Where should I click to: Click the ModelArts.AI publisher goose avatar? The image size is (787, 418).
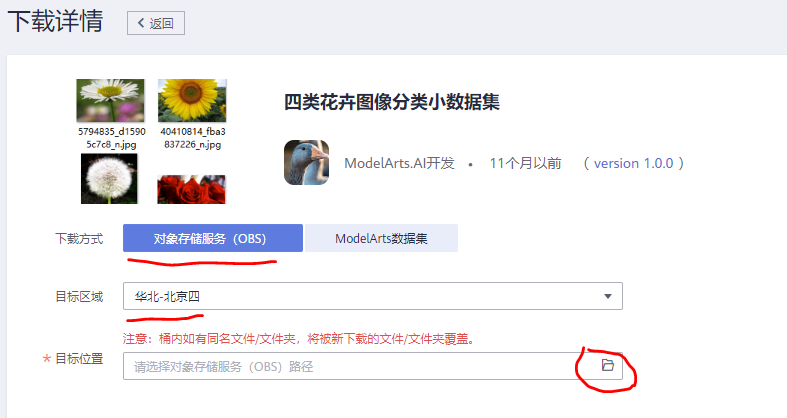[307, 163]
